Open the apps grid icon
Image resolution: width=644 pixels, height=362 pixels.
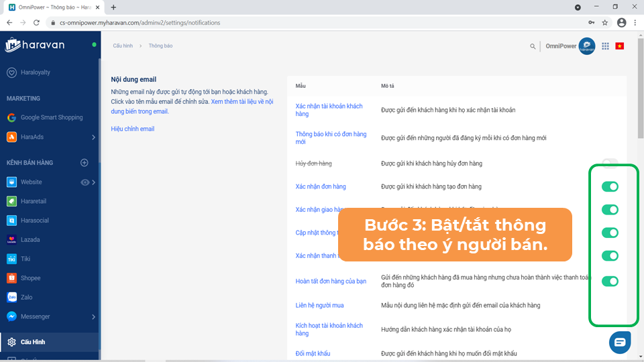[x=605, y=46]
